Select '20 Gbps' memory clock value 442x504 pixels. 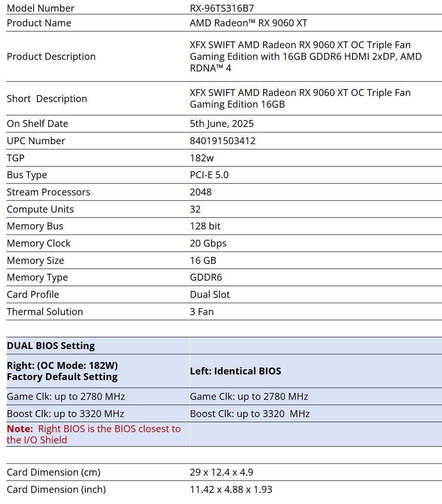(x=208, y=243)
